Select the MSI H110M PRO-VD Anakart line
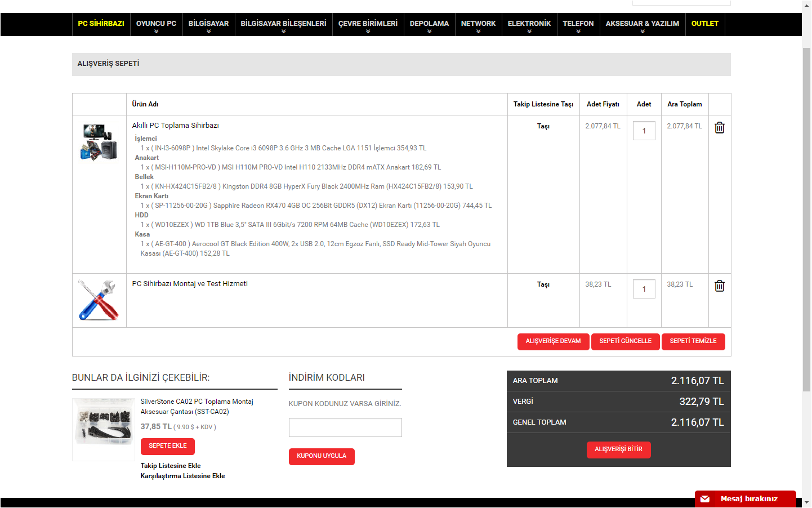Viewport: 812px width, 508px height. click(291, 167)
